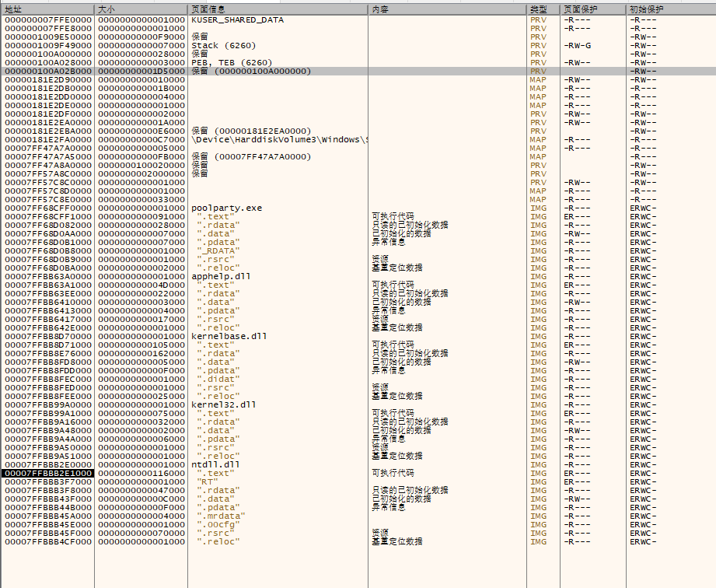
Task: Click the 初始保护 column header
Action: (671, 9)
